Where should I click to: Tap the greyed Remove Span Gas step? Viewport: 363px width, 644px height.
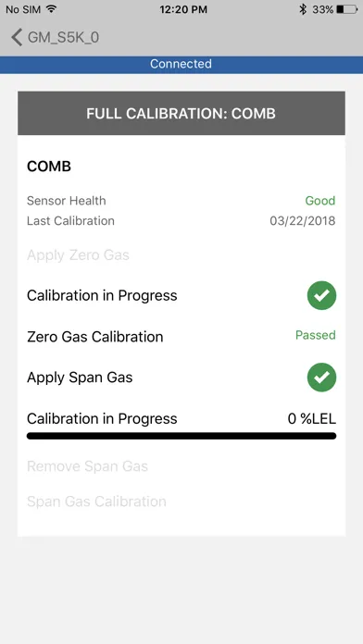(87, 466)
